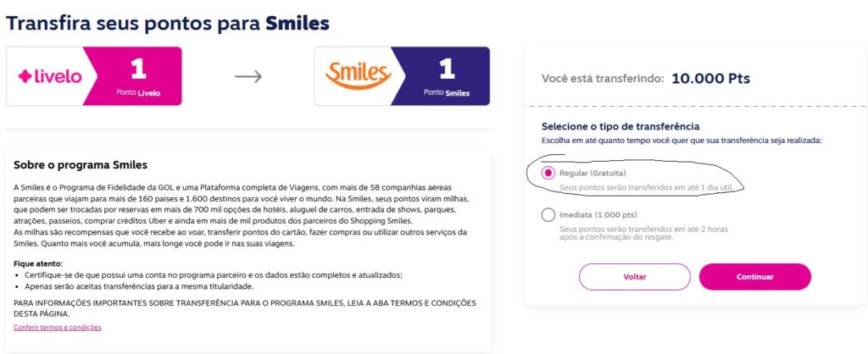Click the orange Smiles logo
This screenshot has width=868, height=354.
359,75
